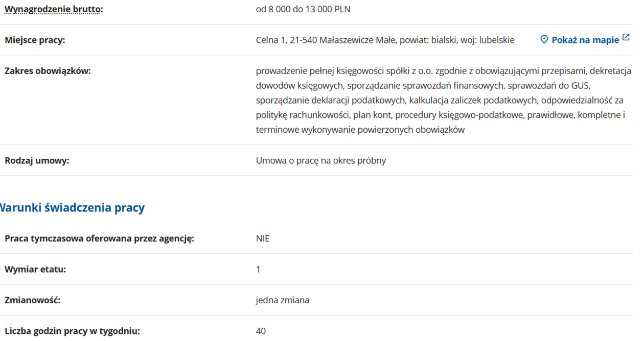Screen dimensions: 644x341
Task: Click the Praca tymczasowa oferowana przez agencję label
Action: click(x=100, y=238)
